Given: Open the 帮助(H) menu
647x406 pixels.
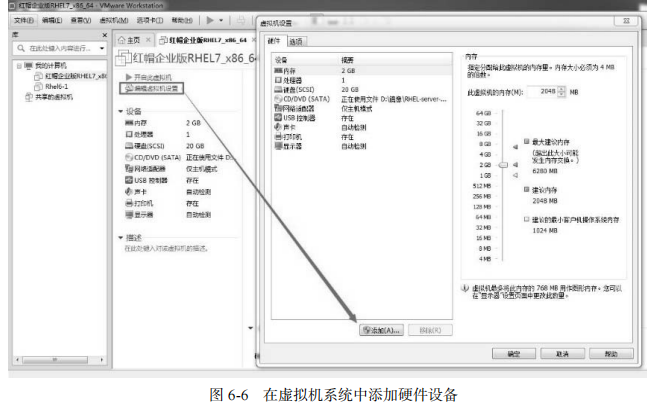Looking at the screenshot, I should point(182,20).
